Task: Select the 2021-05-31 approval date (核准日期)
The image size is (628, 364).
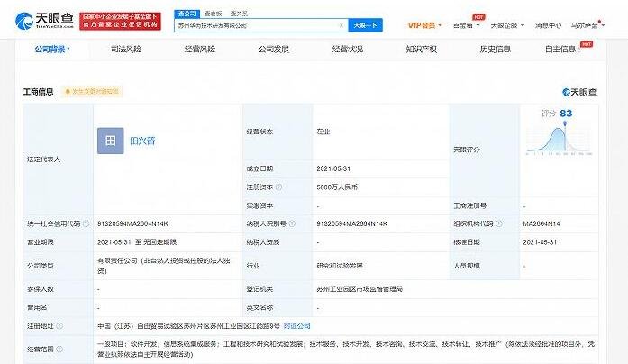Action: 540,242
